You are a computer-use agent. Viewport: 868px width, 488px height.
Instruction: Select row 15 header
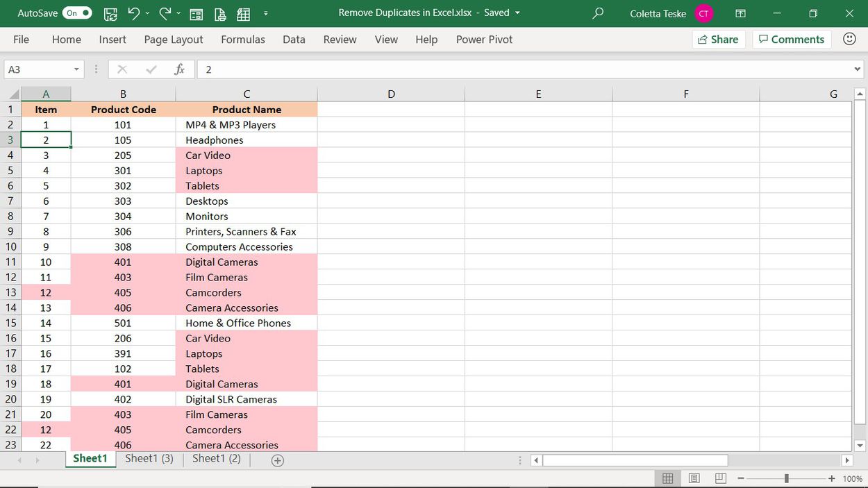coord(11,323)
